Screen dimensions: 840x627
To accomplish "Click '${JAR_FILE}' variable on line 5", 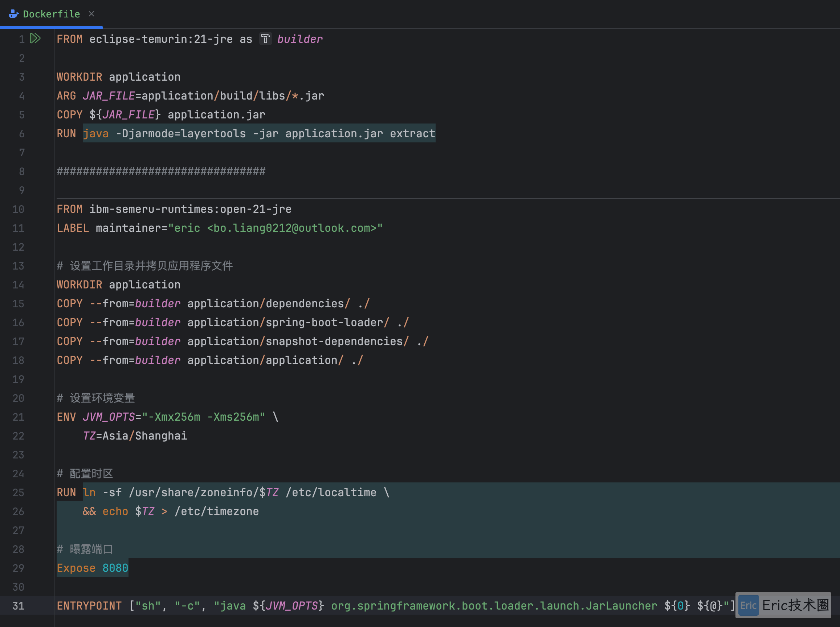I will 125,115.
